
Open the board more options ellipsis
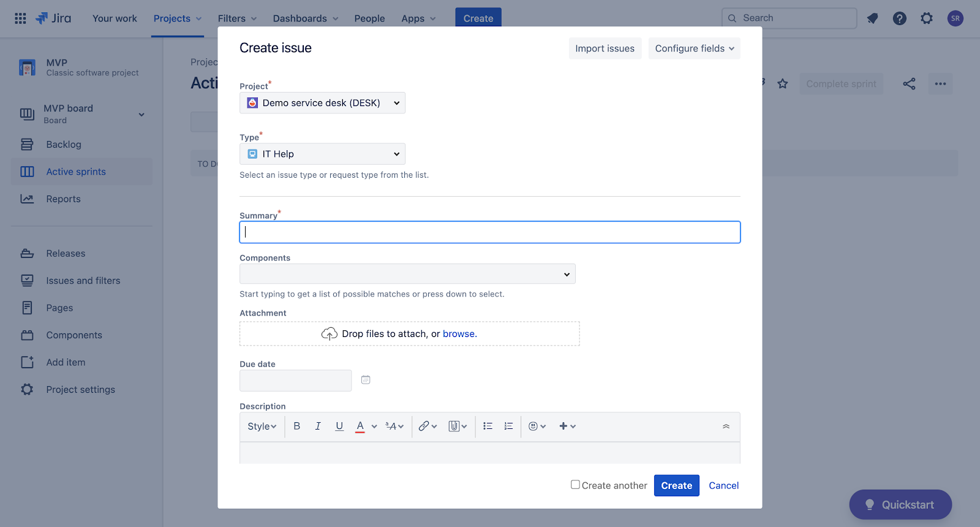point(941,84)
